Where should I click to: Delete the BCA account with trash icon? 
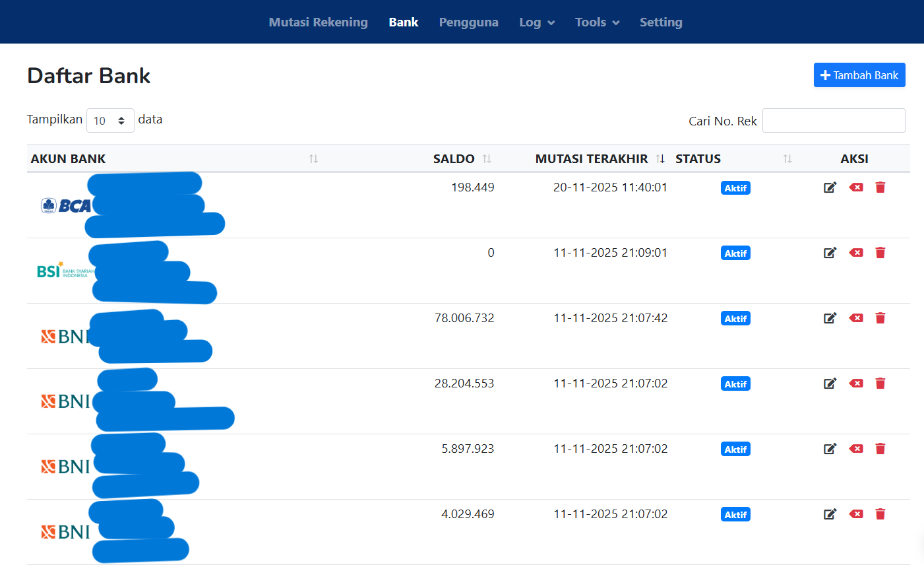[880, 187]
